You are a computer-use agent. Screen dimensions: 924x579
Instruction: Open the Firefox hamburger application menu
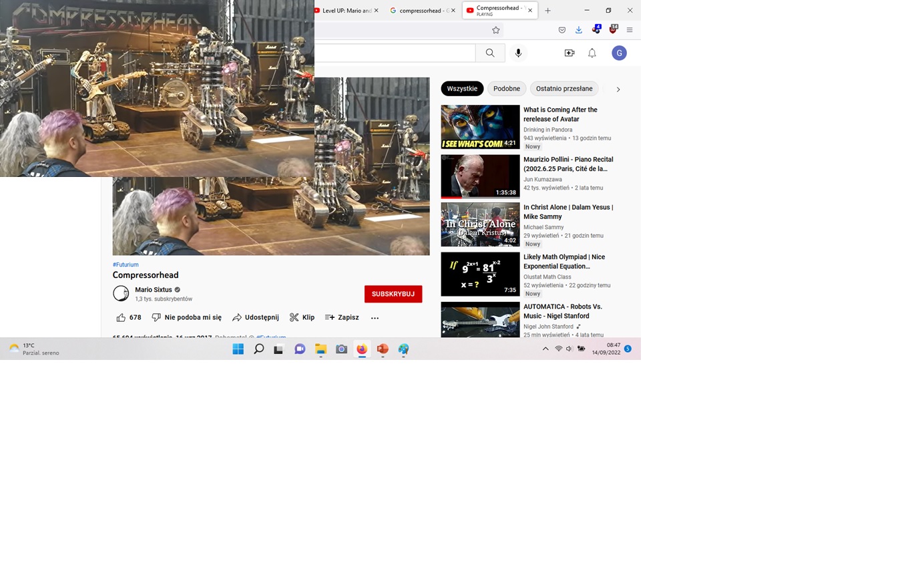click(x=630, y=30)
